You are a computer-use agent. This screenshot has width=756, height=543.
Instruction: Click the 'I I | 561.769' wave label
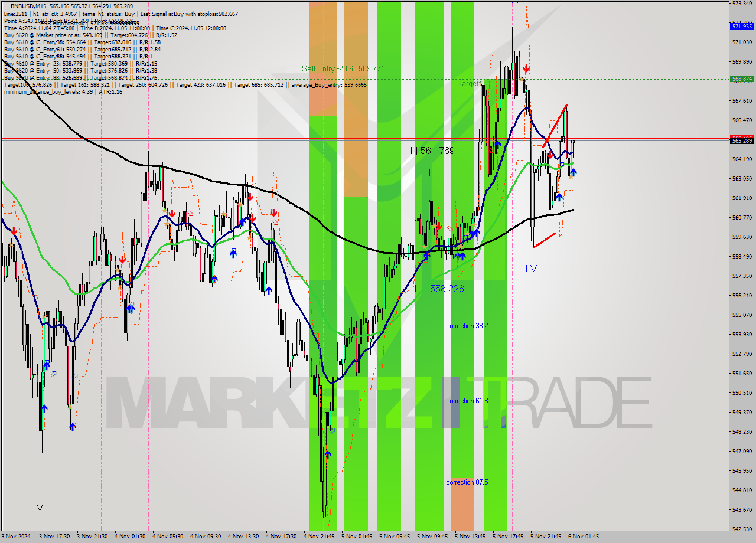coord(429,151)
